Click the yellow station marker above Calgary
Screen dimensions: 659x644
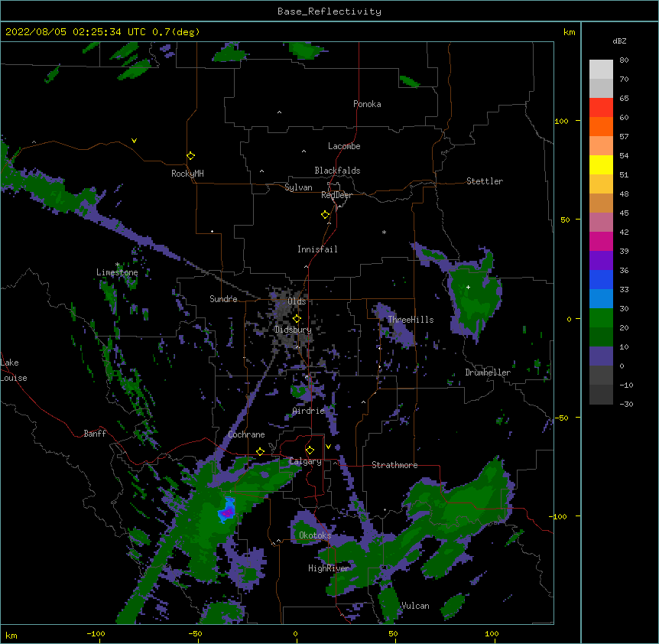point(310,450)
